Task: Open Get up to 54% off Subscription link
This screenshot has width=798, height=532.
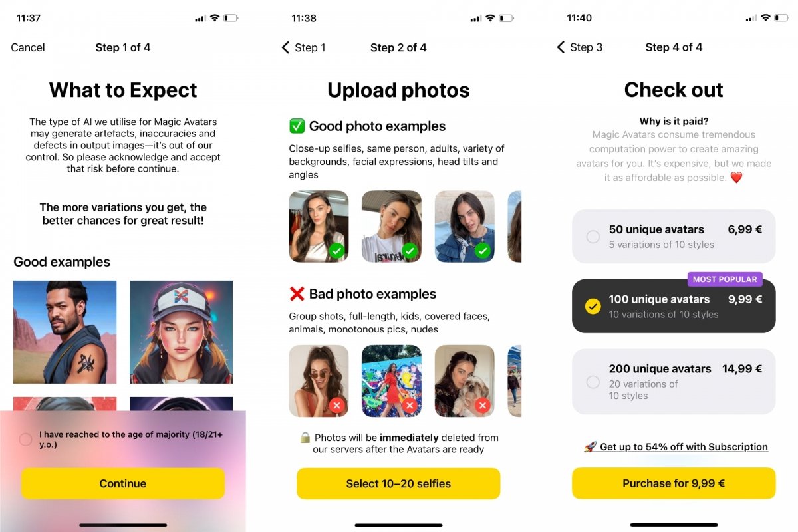Action: pyautogui.click(x=676, y=447)
